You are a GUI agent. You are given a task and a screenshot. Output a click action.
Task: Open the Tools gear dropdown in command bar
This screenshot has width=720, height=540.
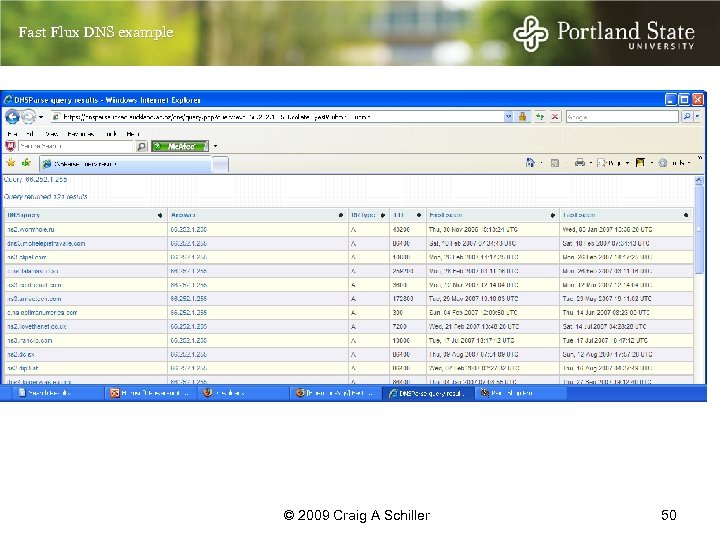674,163
